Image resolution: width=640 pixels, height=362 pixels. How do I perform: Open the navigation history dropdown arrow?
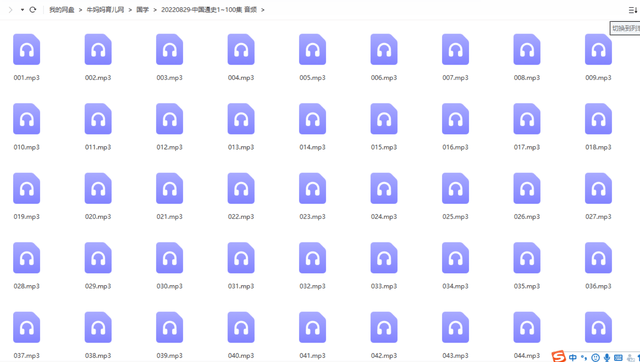click(22, 10)
